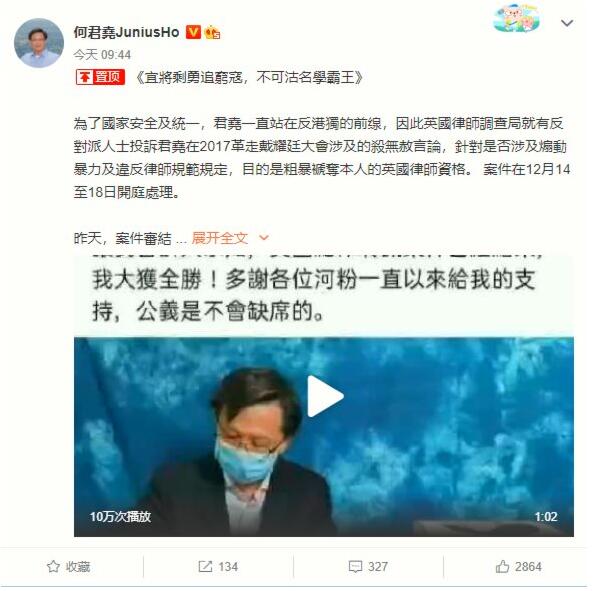Click the 10万次播放 view count label

(120, 517)
